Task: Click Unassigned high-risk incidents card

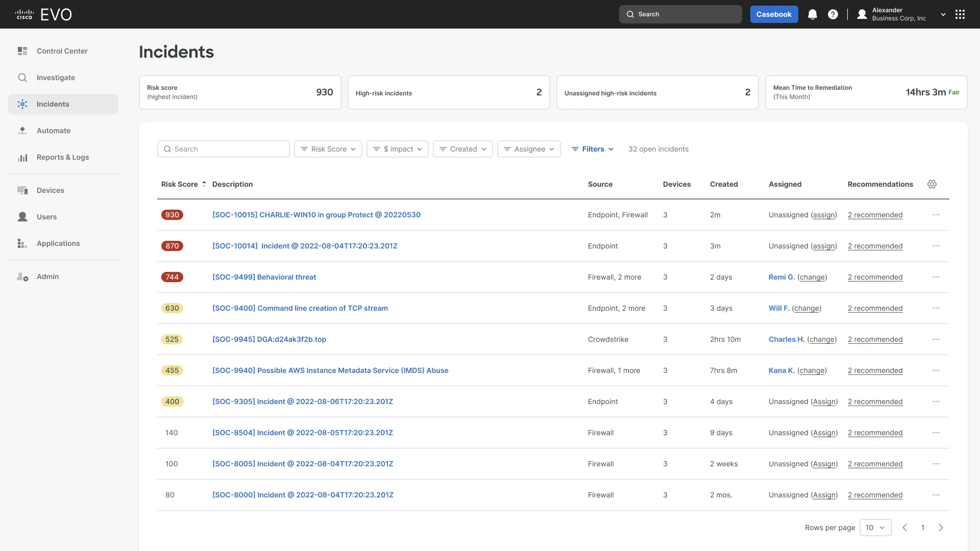Action: [657, 92]
